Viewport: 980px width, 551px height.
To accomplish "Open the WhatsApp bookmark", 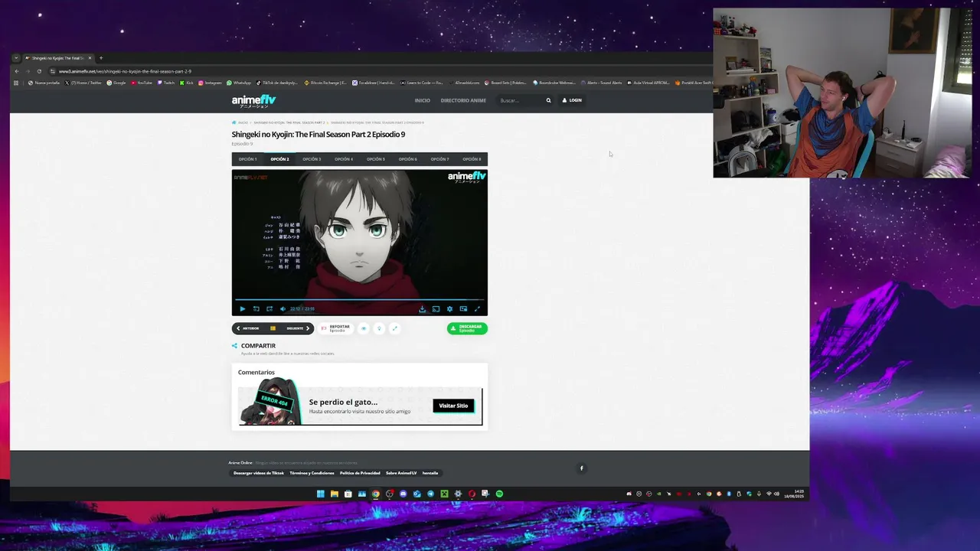I will [239, 83].
